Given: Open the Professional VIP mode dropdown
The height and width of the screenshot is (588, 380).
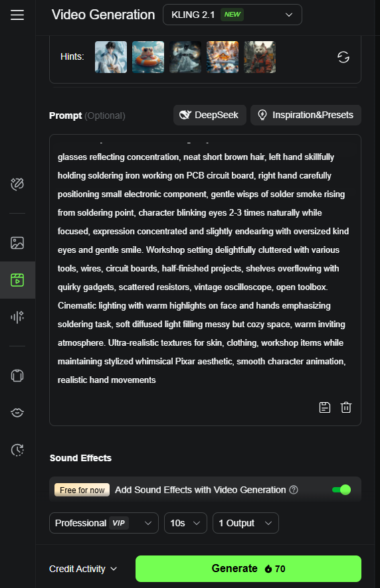Looking at the screenshot, I should [104, 523].
